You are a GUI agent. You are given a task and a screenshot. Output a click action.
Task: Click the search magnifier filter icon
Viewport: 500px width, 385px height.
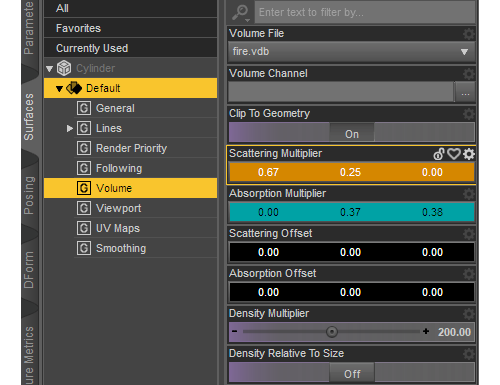point(240,12)
